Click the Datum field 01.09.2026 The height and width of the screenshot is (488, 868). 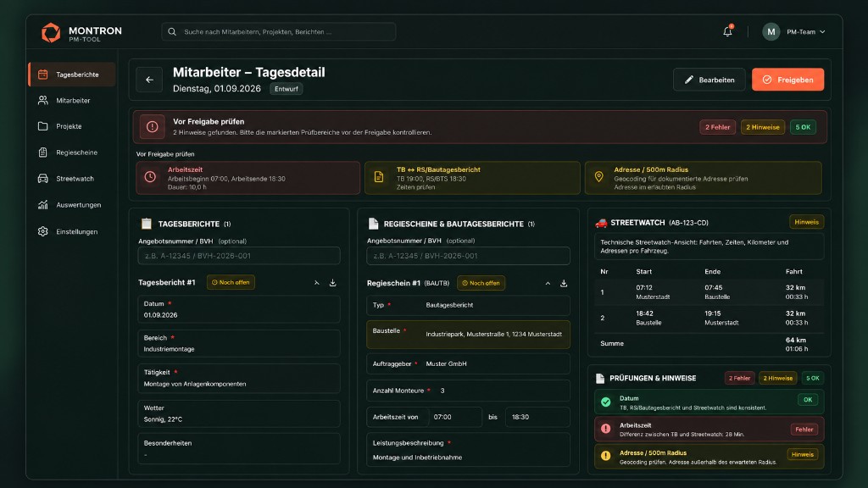[239, 309]
